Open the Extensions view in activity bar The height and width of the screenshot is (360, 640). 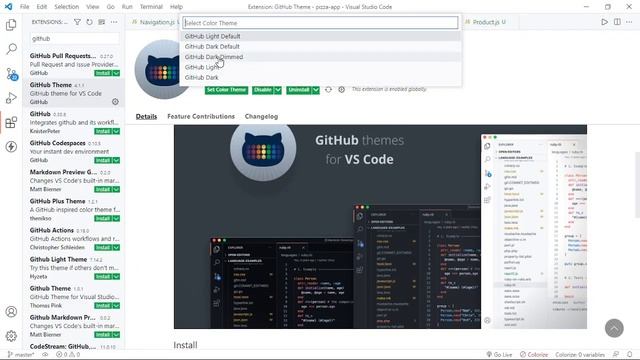click(x=11, y=122)
